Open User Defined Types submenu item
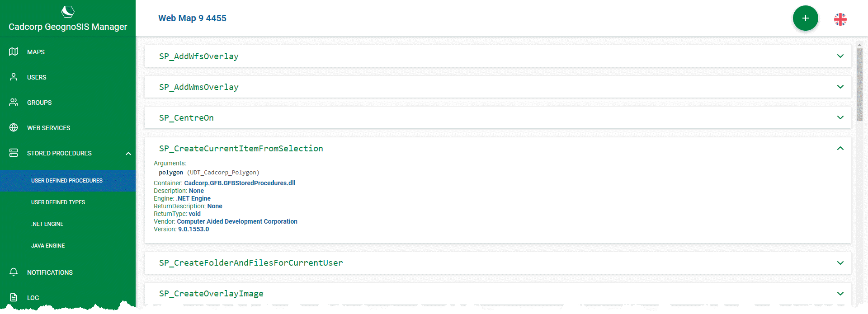Screen dimensions: 868x314 58,202
